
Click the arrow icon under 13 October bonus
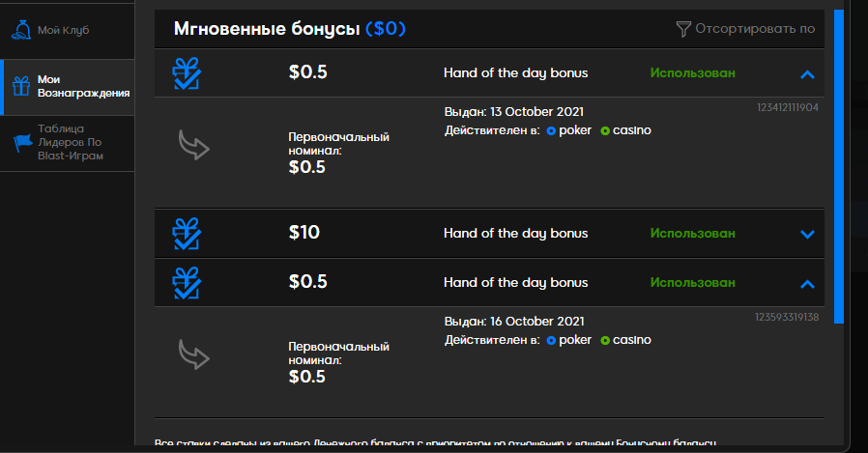193,145
